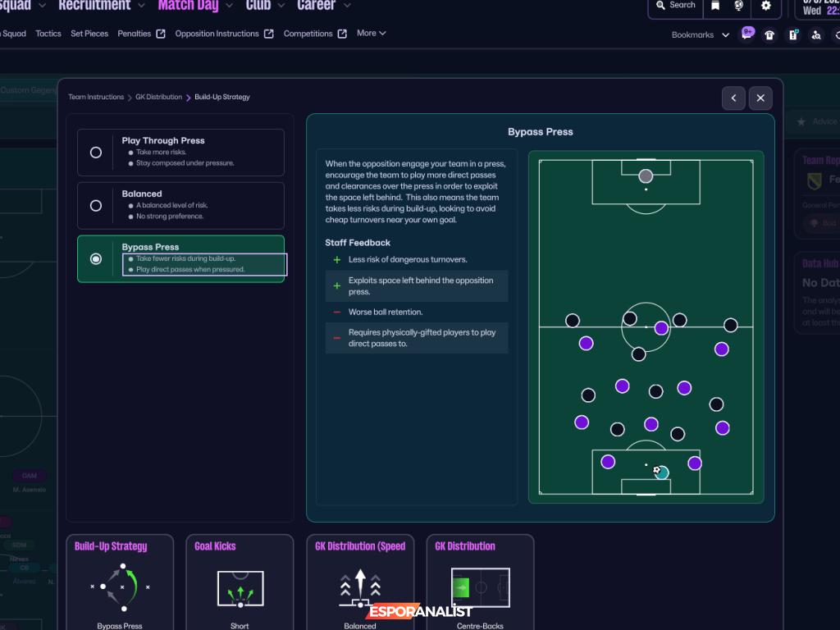
Task: Expand the Match Day menu
Action: pos(189,6)
